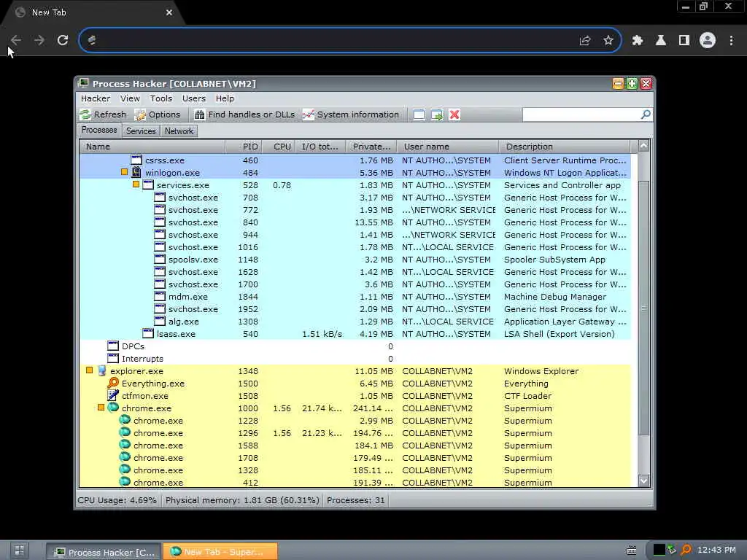Select the Interrupts row
Viewport: 747px width, 560px height.
355,359
